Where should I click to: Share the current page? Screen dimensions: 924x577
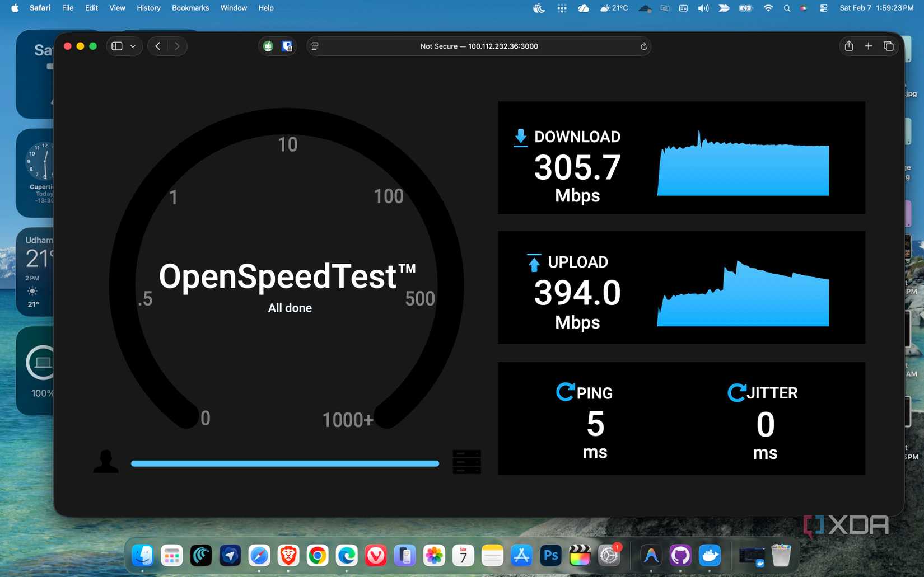(x=849, y=46)
